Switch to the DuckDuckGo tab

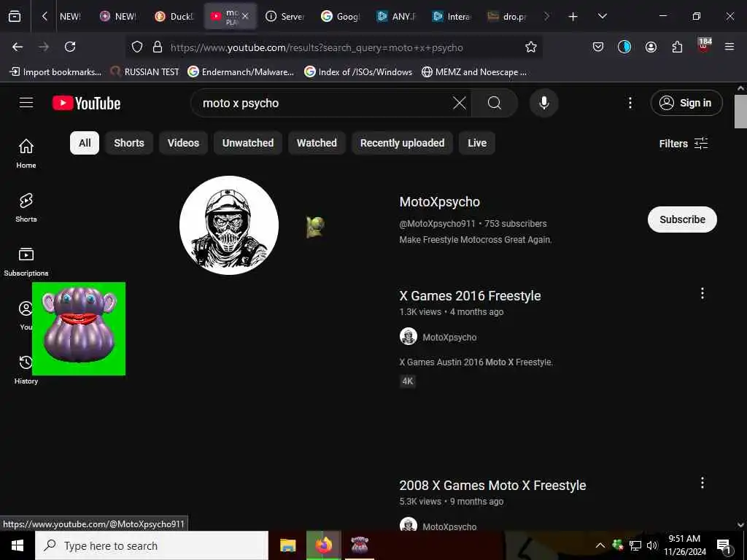174,17
